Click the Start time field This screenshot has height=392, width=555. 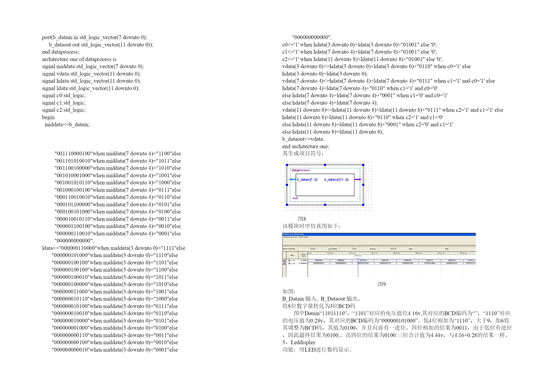430,249
